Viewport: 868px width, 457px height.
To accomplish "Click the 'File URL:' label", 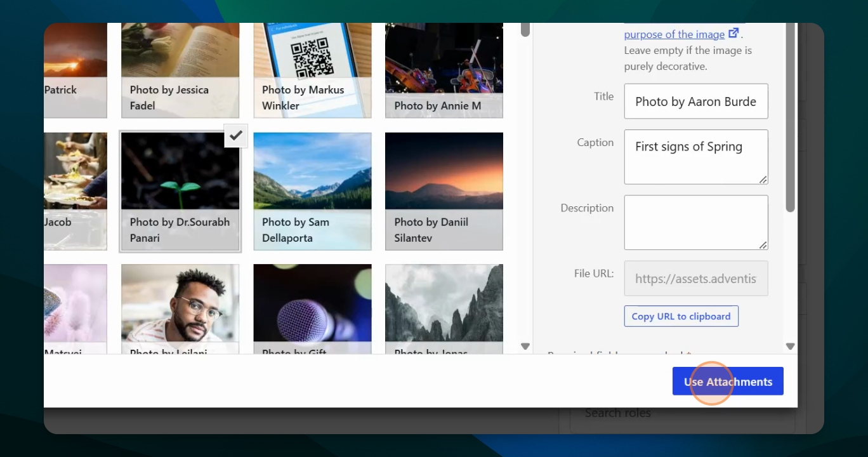I will click(x=594, y=274).
